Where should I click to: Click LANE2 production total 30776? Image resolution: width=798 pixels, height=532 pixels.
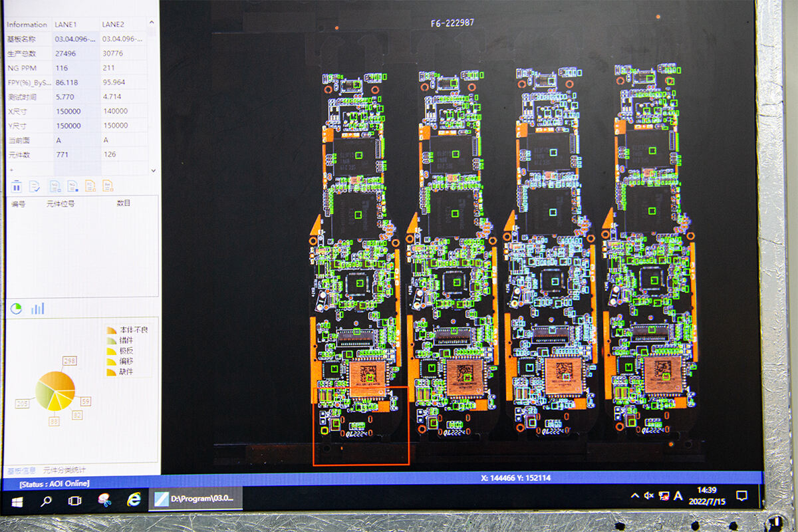(114, 54)
